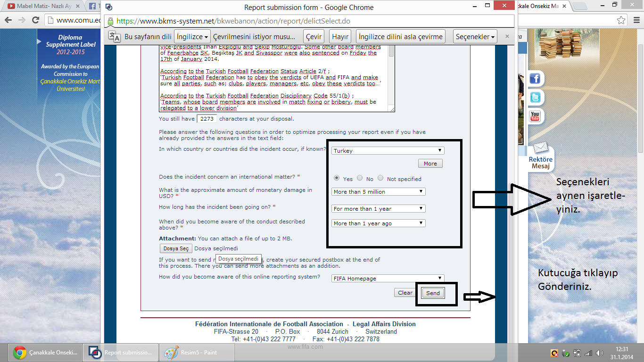Open the Twitter icon link
The height and width of the screenshot is (362, 644).
[536, 98]
